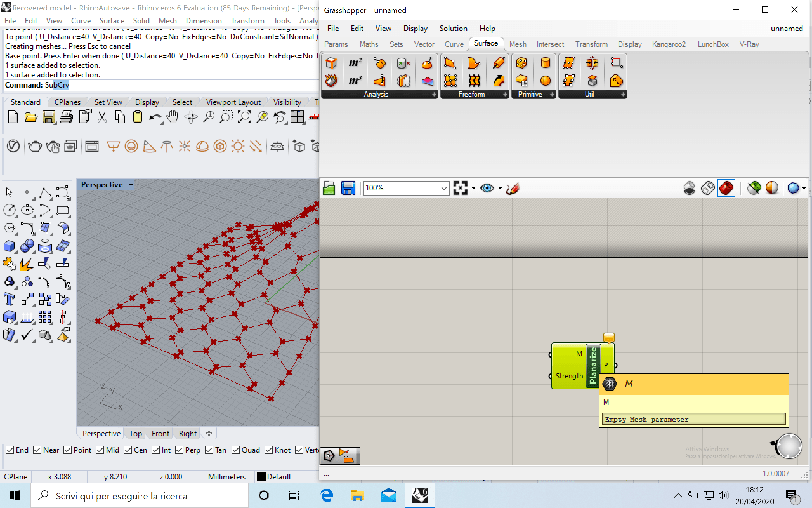The width and height of the screenshot is (812, 508).
Task: Toggle Int osnap checkbox
Action: coord(155,450)
